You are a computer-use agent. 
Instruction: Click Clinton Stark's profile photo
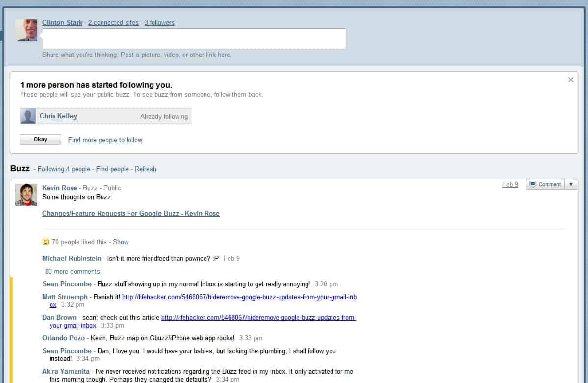click(x=26, y=30)
